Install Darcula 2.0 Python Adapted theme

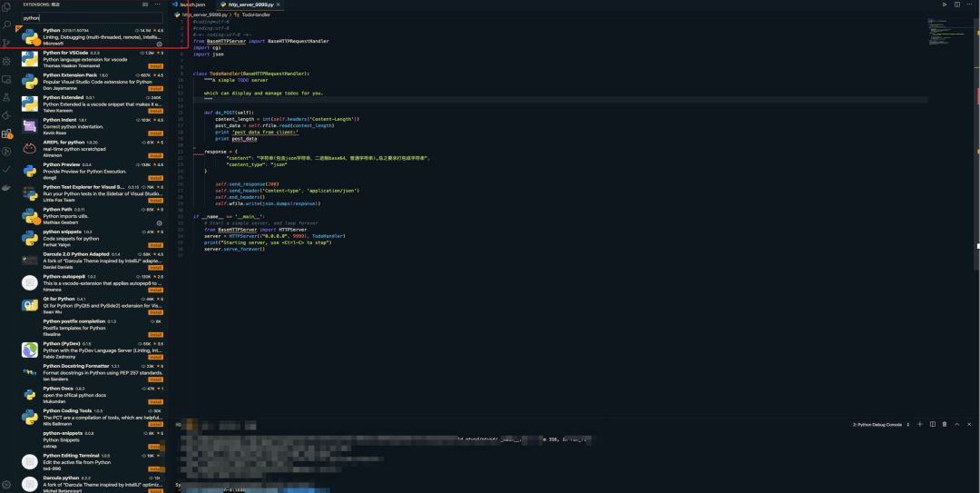click(156, 268)
